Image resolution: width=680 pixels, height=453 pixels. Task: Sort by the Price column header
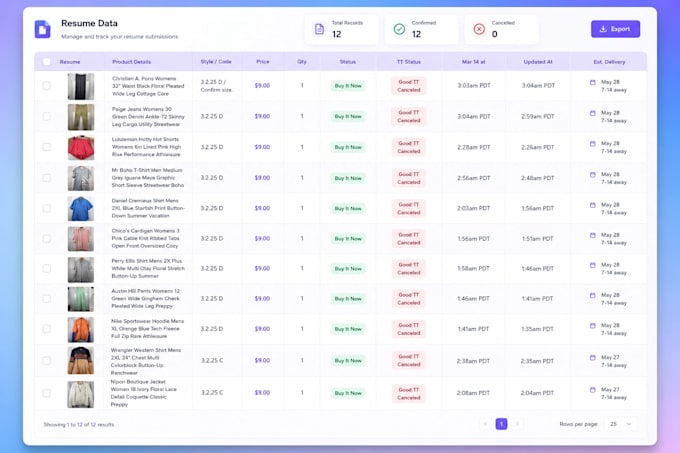click(263, 62)
